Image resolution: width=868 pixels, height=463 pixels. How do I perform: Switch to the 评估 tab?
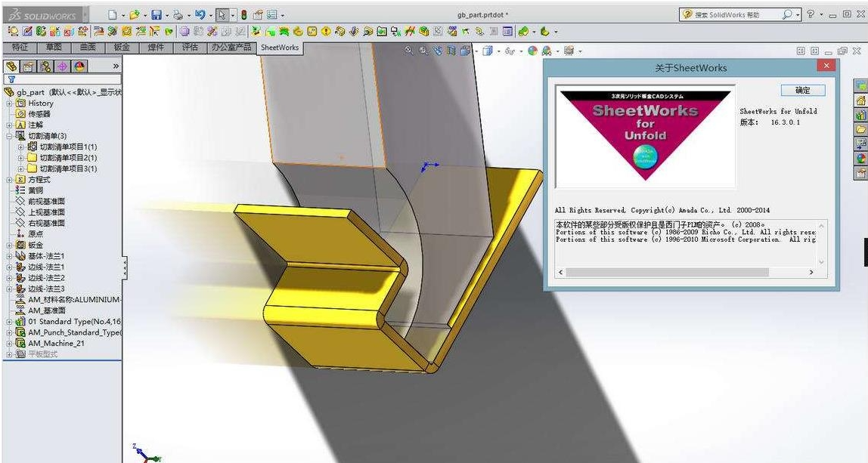click(190, 47)
